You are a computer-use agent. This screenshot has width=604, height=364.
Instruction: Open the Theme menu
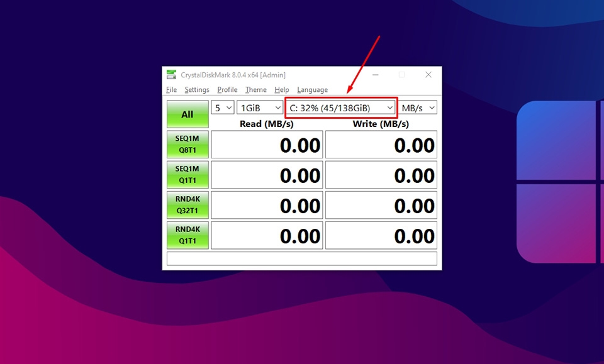pyautogui.click(x=255, y=89)
